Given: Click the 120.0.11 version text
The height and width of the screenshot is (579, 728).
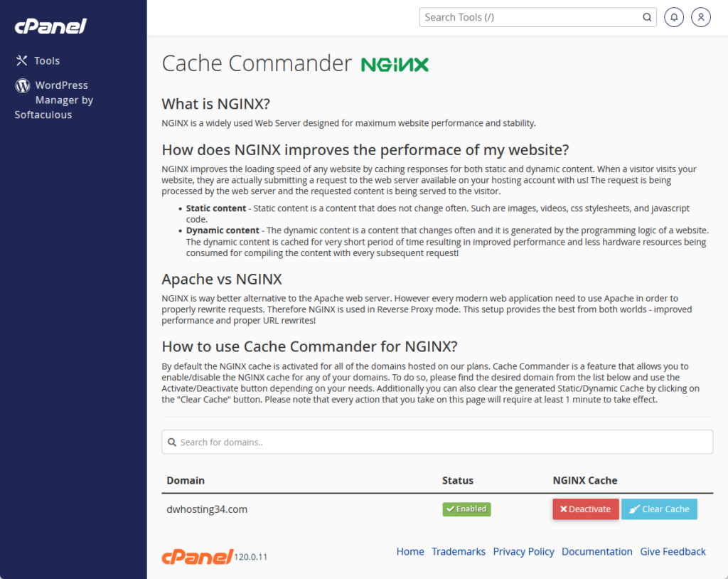Looking at the screenshot, I should 251,557.
